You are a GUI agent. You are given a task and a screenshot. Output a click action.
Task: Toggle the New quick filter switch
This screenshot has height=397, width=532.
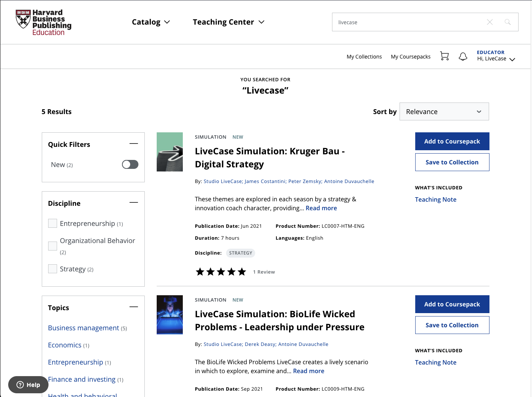click(x=130, y=164)
